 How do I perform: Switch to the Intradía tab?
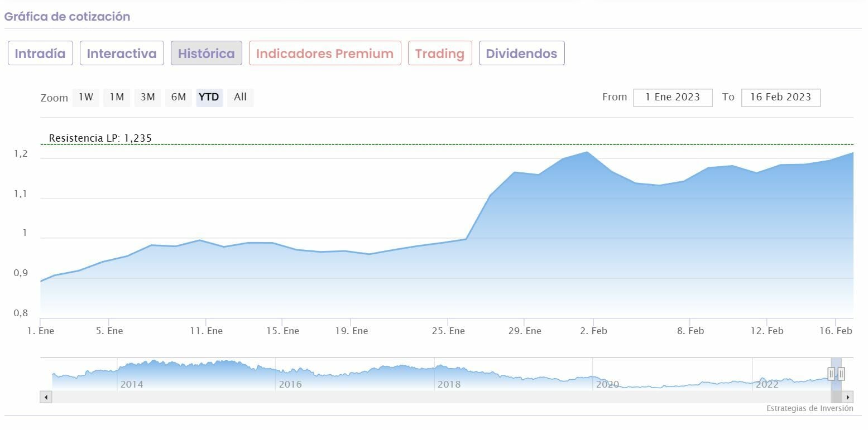click(x=40, y=54)
